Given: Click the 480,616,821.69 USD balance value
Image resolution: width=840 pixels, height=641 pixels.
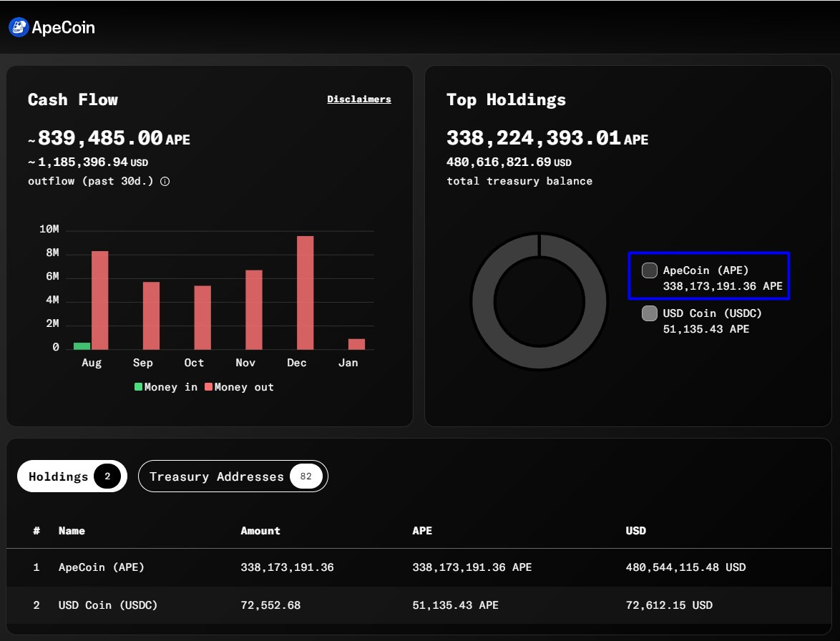Looking at the screenshot, I should pyautogui.click(x=509, y=162).
